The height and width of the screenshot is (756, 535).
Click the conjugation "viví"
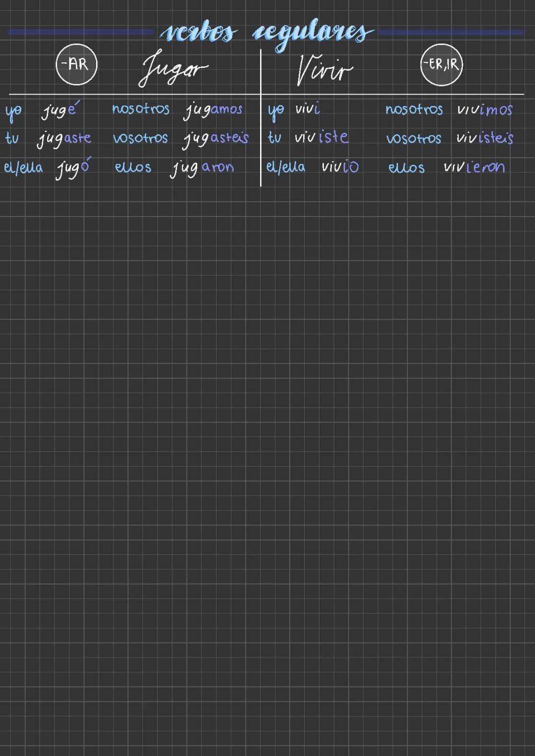point(307,109)
